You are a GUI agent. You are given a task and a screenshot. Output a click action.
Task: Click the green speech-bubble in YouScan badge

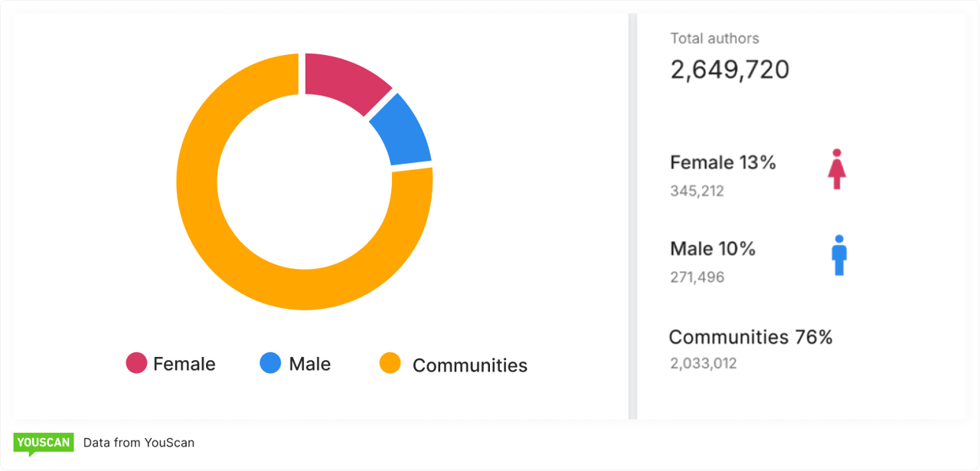(44, 443)
